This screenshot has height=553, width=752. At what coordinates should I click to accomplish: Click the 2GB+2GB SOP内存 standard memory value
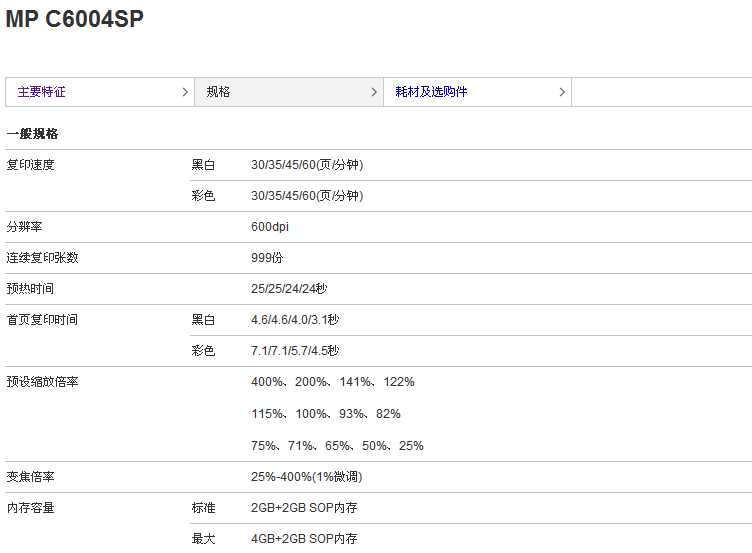point(304,508)
